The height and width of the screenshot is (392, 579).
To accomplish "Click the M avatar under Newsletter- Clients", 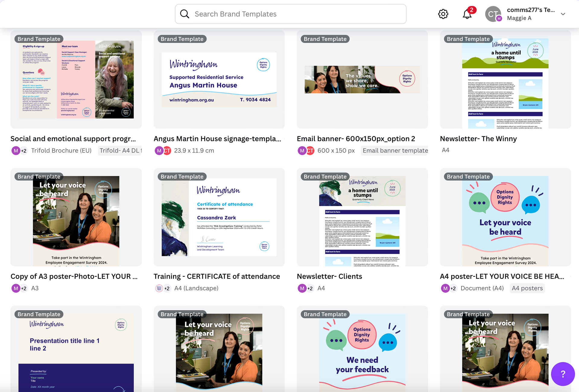I will coord(302,288).
